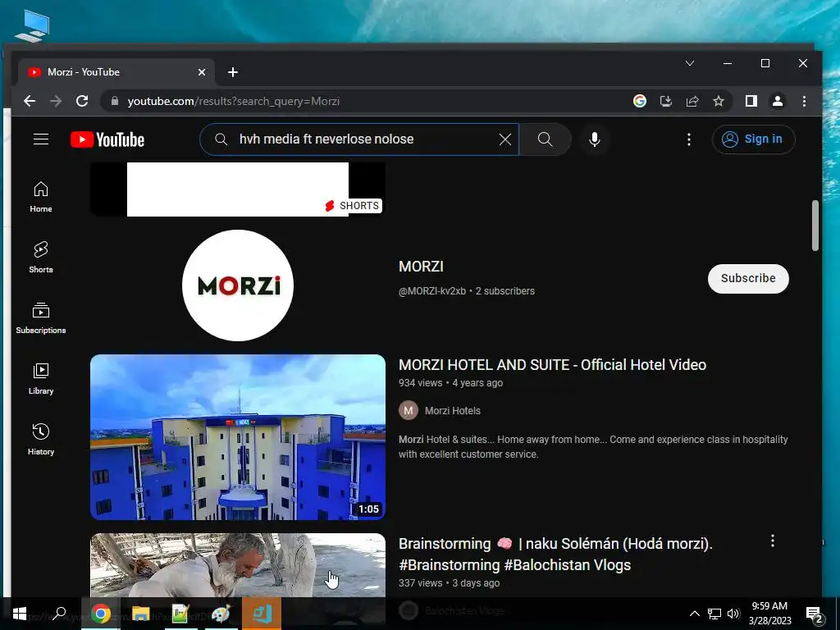This screenshot has height=630, width=840.
Task: Open more options for Brainstorming video
Action: pos(772,541)
